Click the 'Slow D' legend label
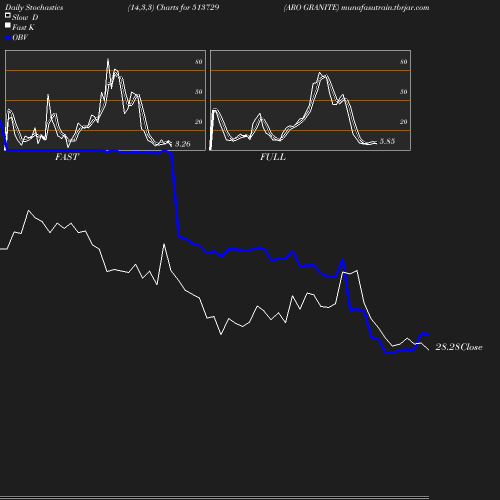The height and width of the screenshot is (500, 500). coord(25,18)
